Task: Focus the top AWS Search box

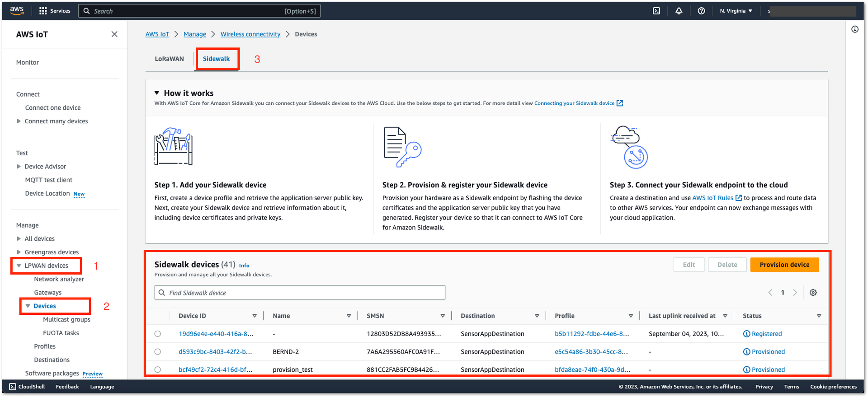Action: pos(199,11)
